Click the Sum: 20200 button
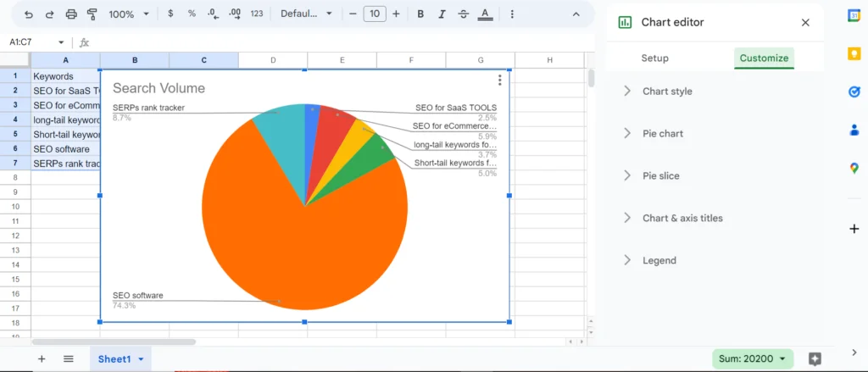 (753, 359)
